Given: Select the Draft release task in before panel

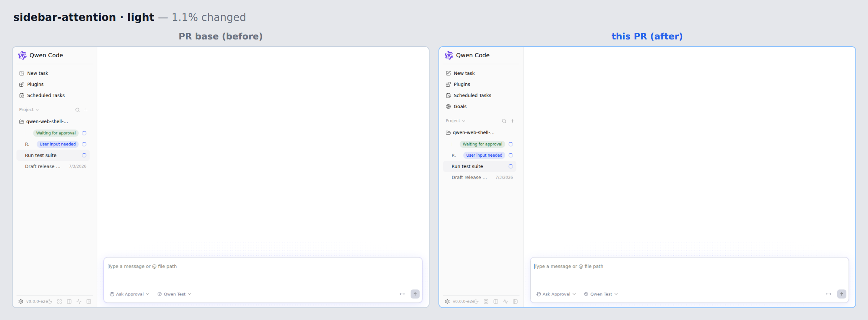Looking at the screenshot, I should 53,166.
